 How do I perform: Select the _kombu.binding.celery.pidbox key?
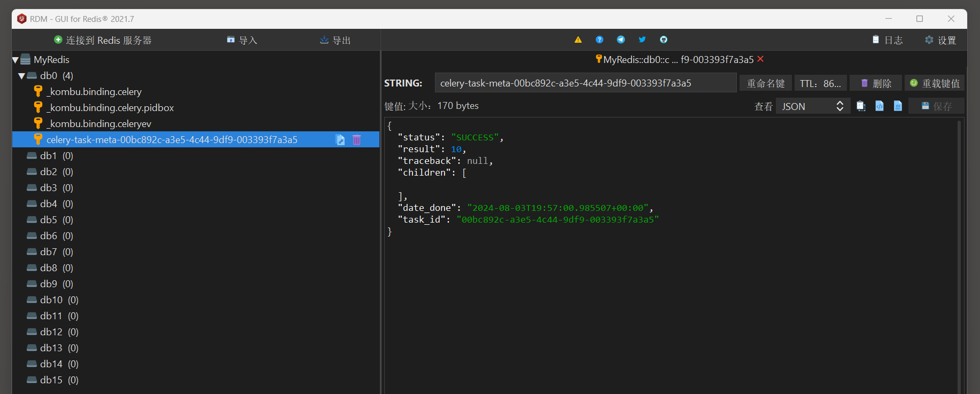(x=110, y=108)
